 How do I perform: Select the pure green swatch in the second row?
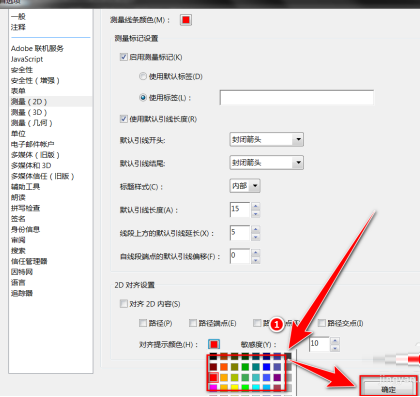pos(245,367)
